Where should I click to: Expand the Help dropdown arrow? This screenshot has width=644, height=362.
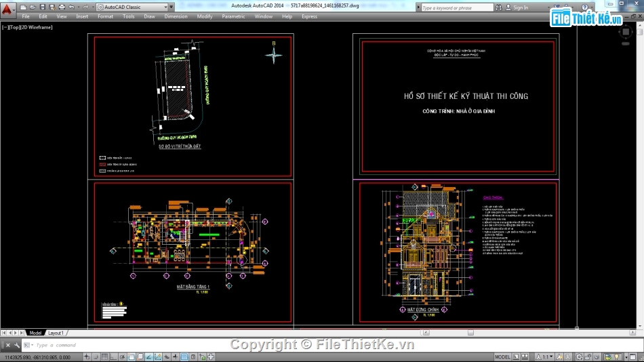pos(591,7)
